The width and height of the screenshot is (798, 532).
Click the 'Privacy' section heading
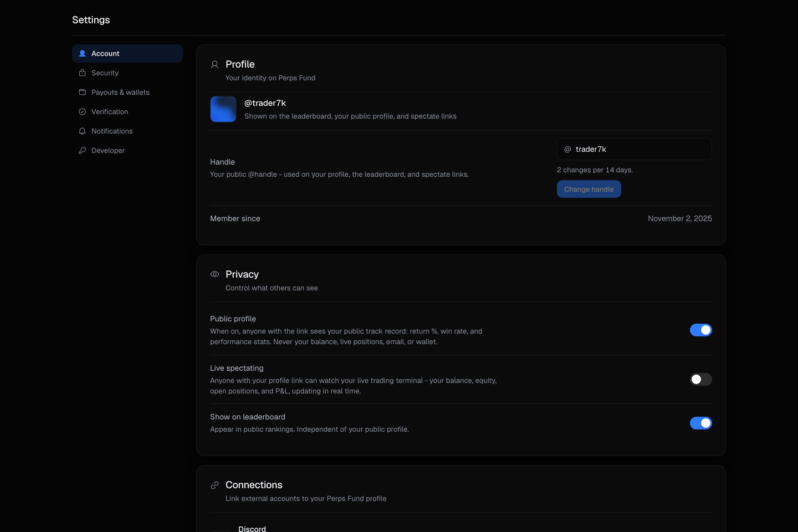coord(242,274)
